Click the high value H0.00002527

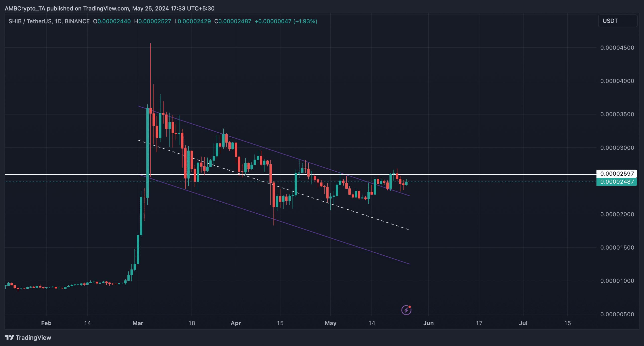point(153,21)
